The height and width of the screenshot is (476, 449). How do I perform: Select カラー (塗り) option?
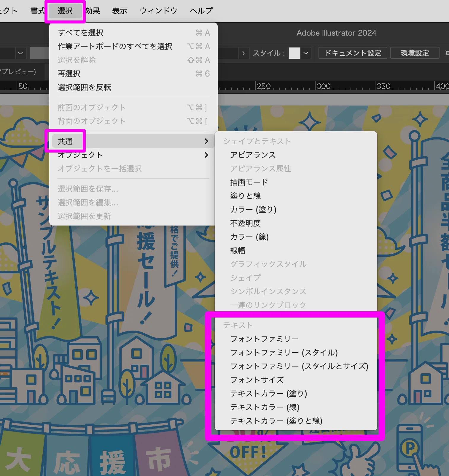point(296,210)
